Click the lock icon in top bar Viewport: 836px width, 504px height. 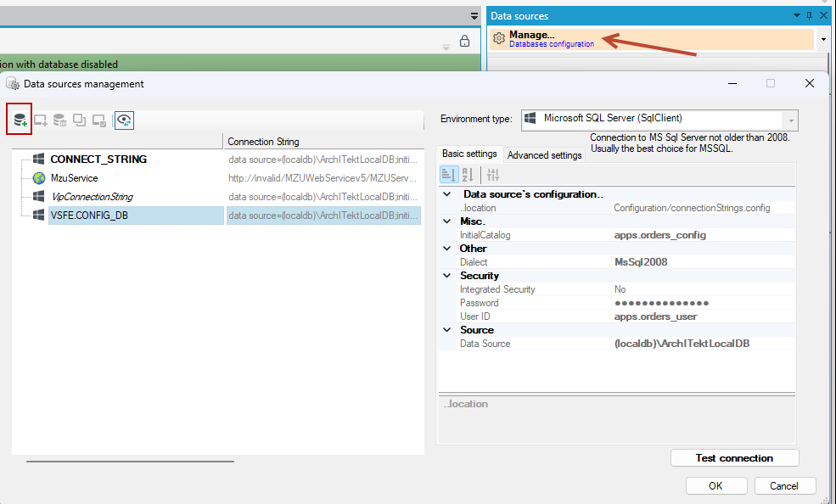pyautogui.click(x=464, y=41)
